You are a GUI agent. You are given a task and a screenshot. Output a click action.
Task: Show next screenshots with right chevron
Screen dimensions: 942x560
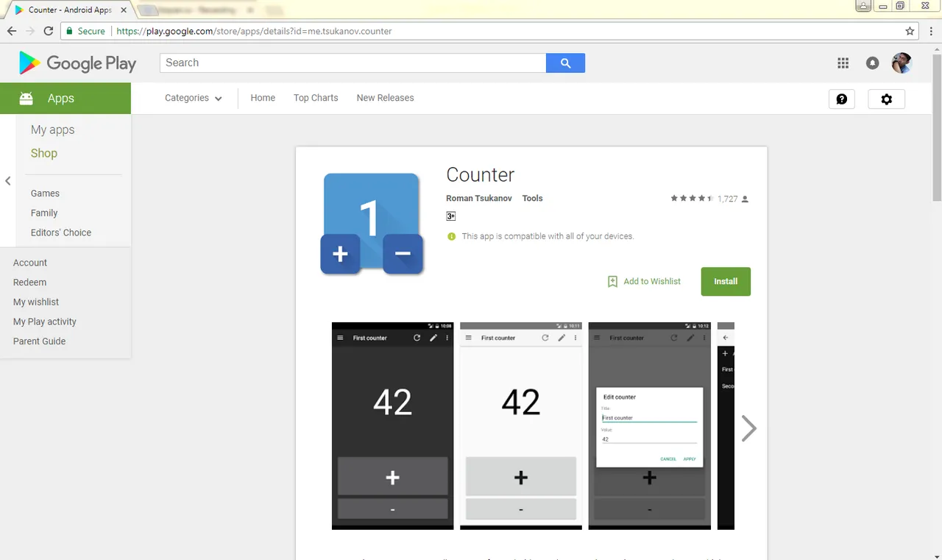748,428
